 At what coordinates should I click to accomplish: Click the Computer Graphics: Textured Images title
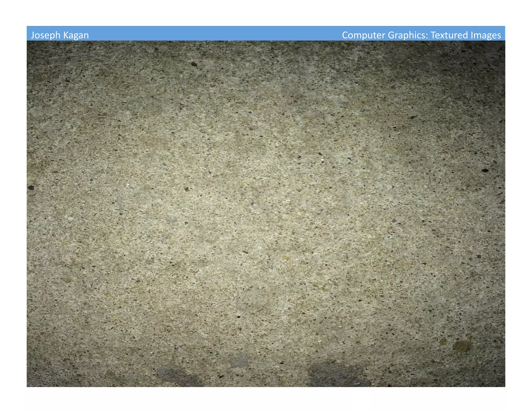point(421,35)
